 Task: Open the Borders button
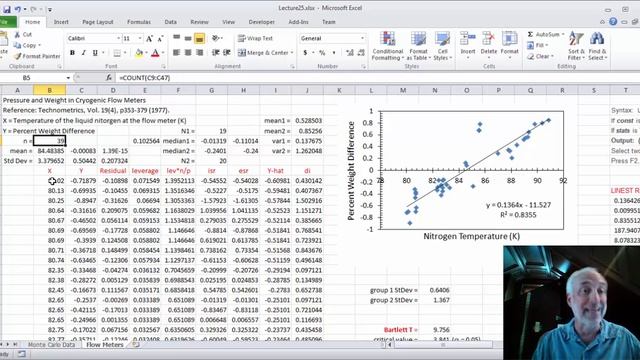tap(117, 53)
